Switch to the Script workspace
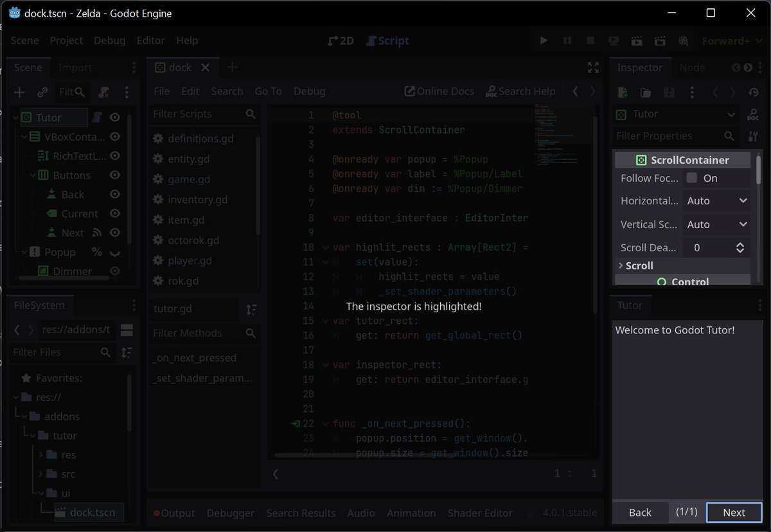 point(387,40)
